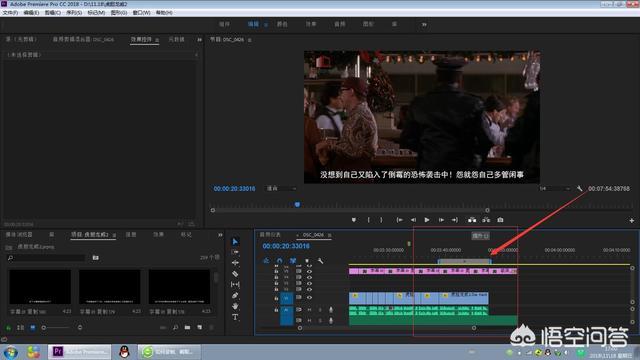Toggle timeline Snap magnet icon
Screen dimensions: 640x360
pos(280,260)
